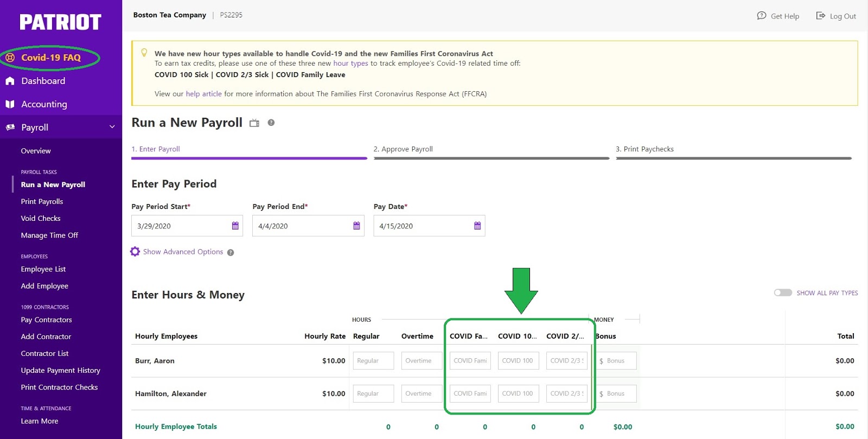Click COVID 100 field for Hamilton, Alexander

click(x=519, y=393)
